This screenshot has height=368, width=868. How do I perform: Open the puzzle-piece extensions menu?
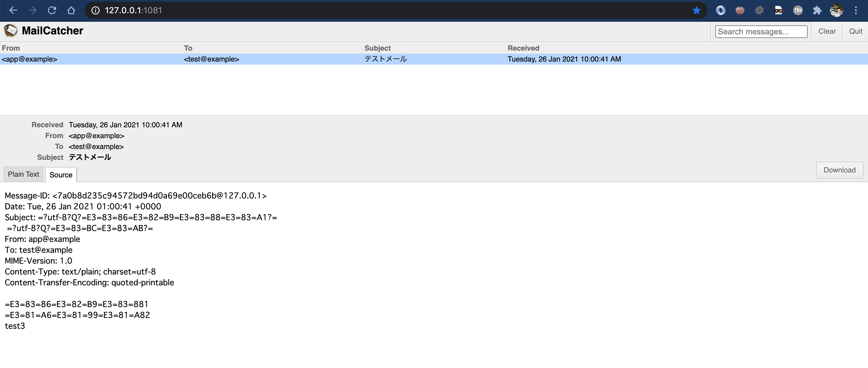click(x=817, y=11)
